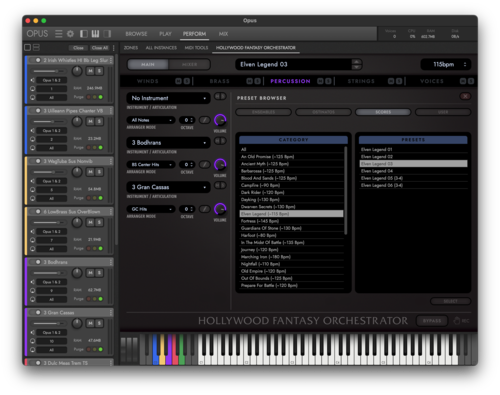This screenshot has width=500, height=395.
Task: Switch instrument rack to split-view icon
Action: point(36,48)
